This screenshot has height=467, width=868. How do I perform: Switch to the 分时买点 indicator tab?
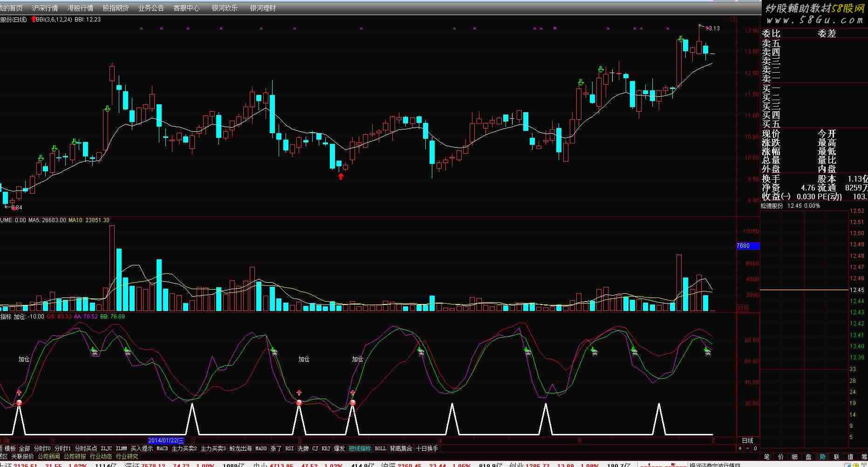click(86, 448)
